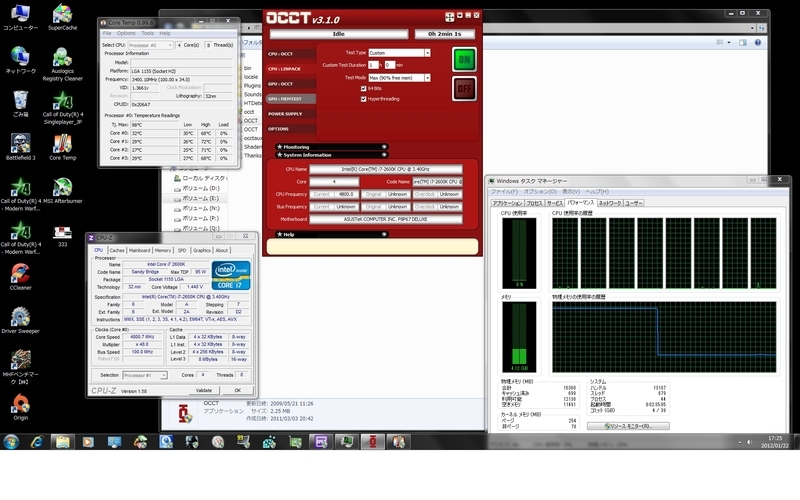This screenshot has height=500, width=800.
Task: Open Select CPU dropdown in Core Temp
Action: pyautogui.click(x=150, y=45)
